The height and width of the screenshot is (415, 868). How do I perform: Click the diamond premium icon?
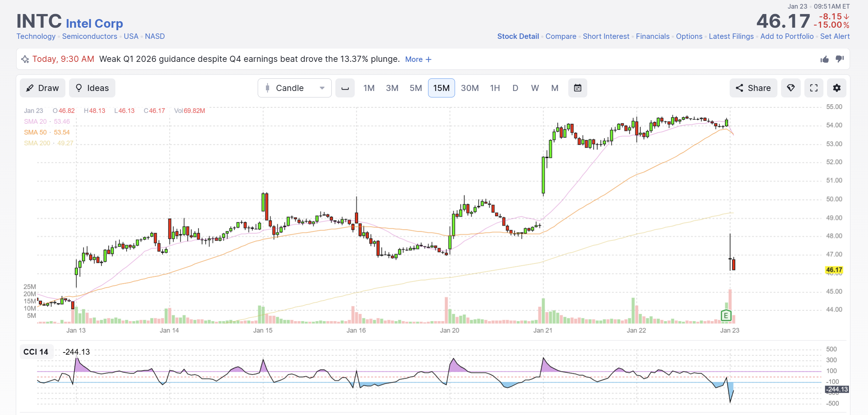click(791, 88)
